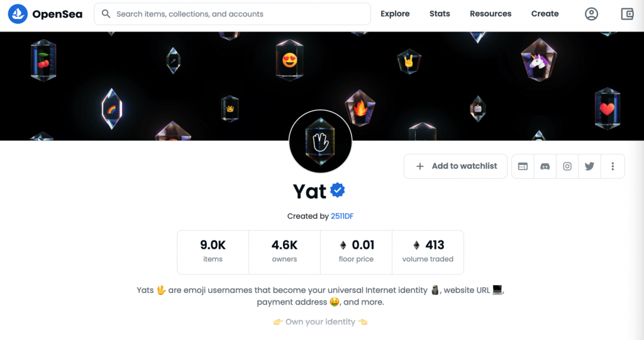Focus the search items and collections field
This screenshot has height=340, width=644.
[x=233, y=14]
